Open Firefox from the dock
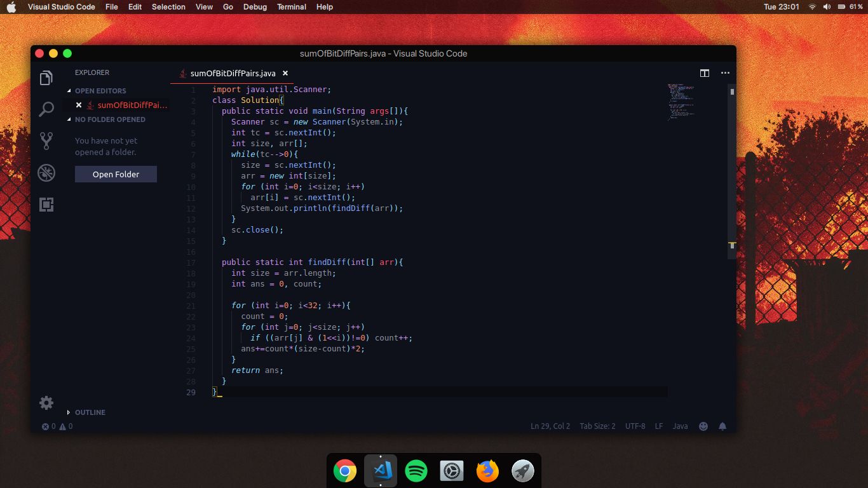Screen dimensions: 868x488 click(x=487, y=471)
